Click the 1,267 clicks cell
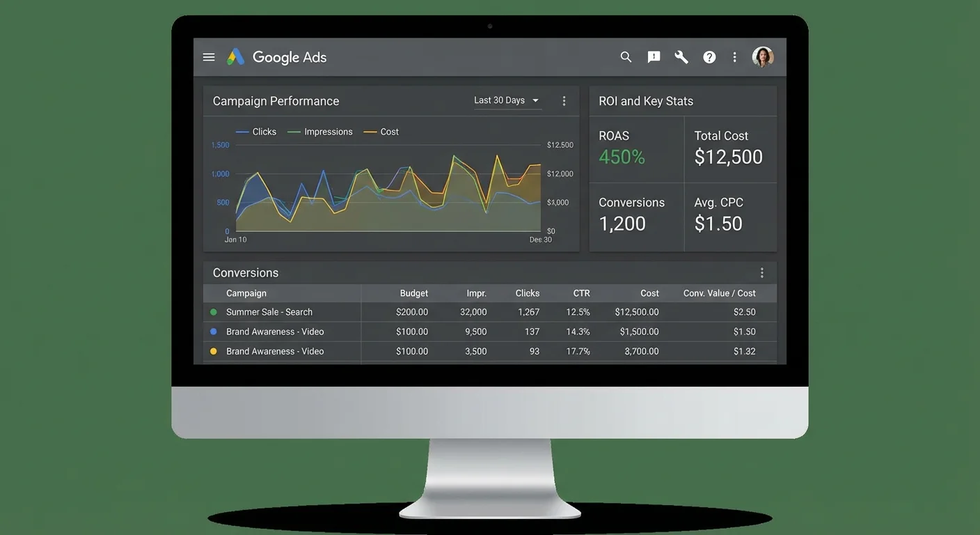980x535 pixels. [x=529, y=312]
